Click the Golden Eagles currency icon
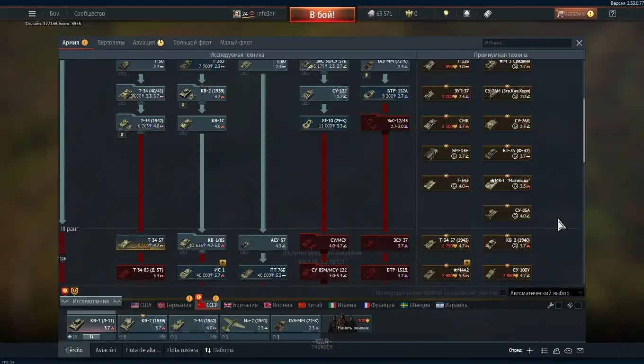 [409, 14]
